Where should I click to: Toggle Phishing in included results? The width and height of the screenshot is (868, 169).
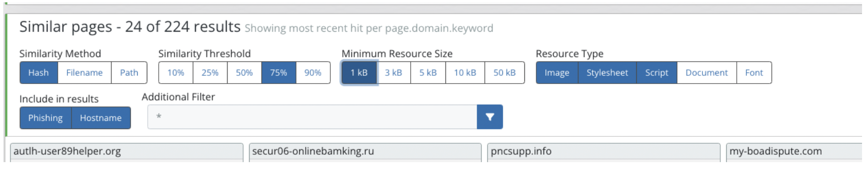[x=45, y=118]
